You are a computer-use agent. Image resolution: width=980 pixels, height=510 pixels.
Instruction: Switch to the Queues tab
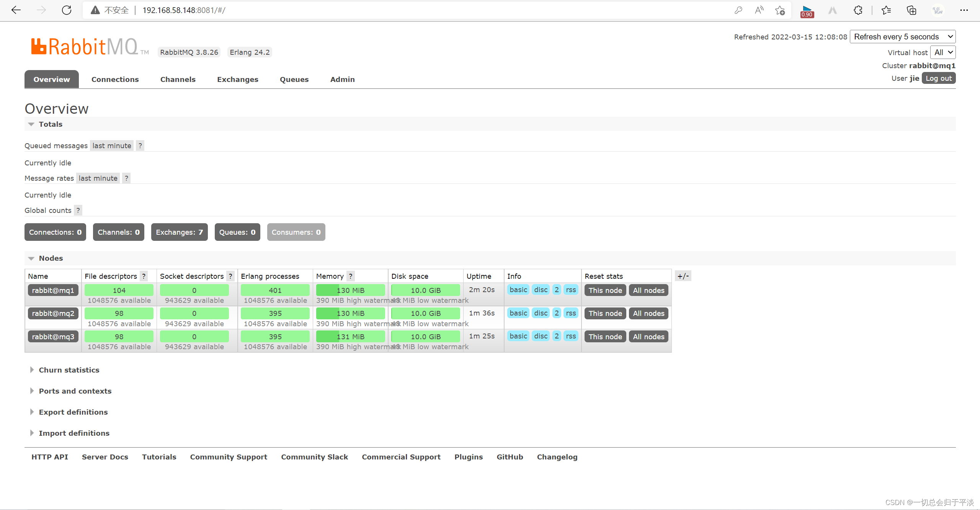tap(294, 80)
